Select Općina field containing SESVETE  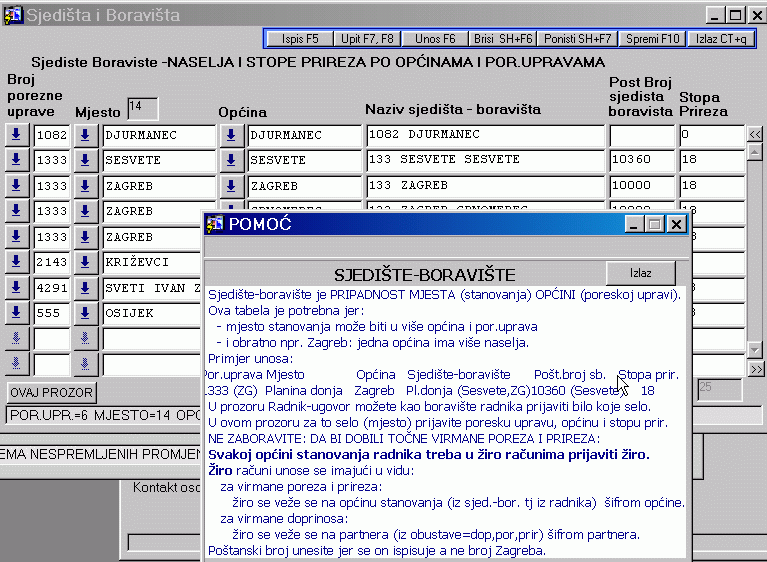(x=304, y=160)
